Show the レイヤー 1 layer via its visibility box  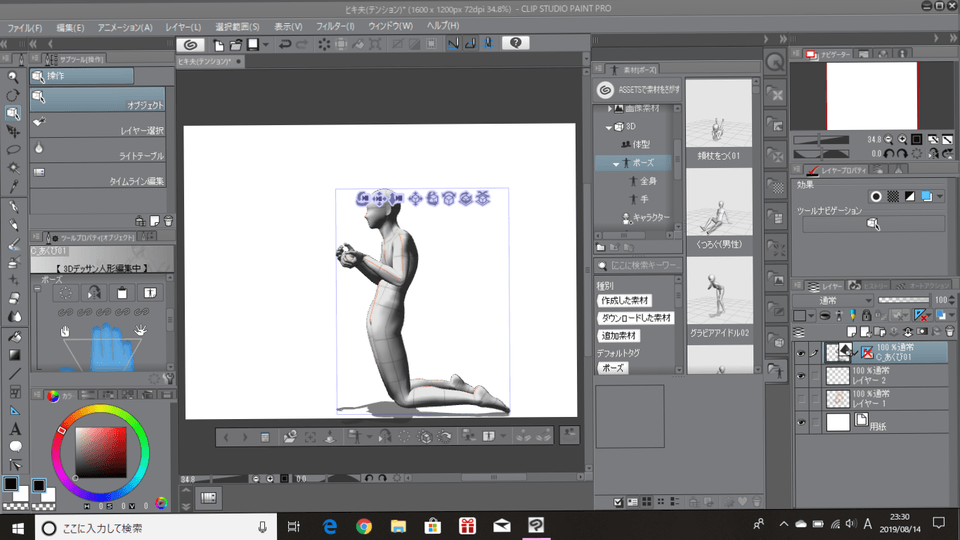pos(800,399)
